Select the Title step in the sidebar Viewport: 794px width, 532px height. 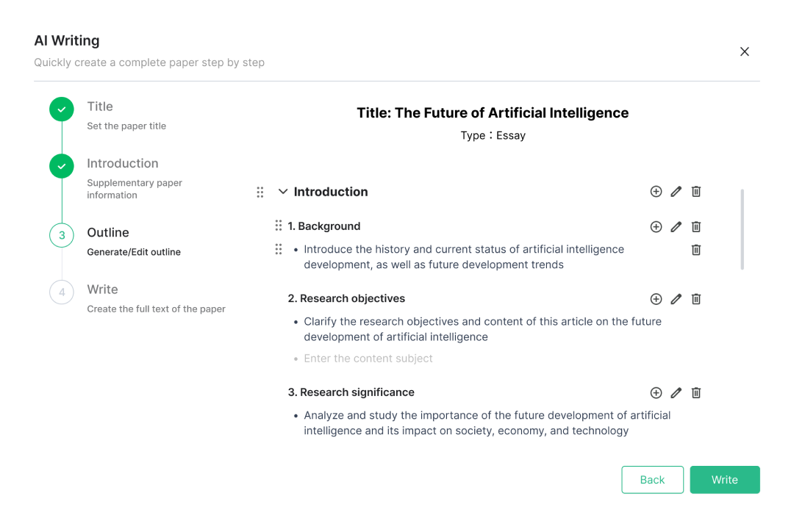click(100, 106)
